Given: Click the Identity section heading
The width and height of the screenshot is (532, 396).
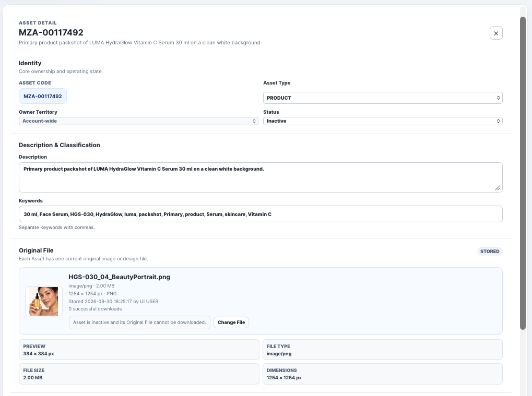Looking at the screenshot, I should (30, 63).
